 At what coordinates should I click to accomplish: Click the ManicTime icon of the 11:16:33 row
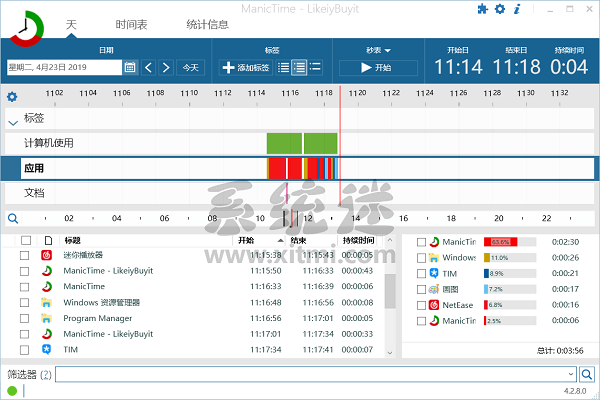click(47, 286)
